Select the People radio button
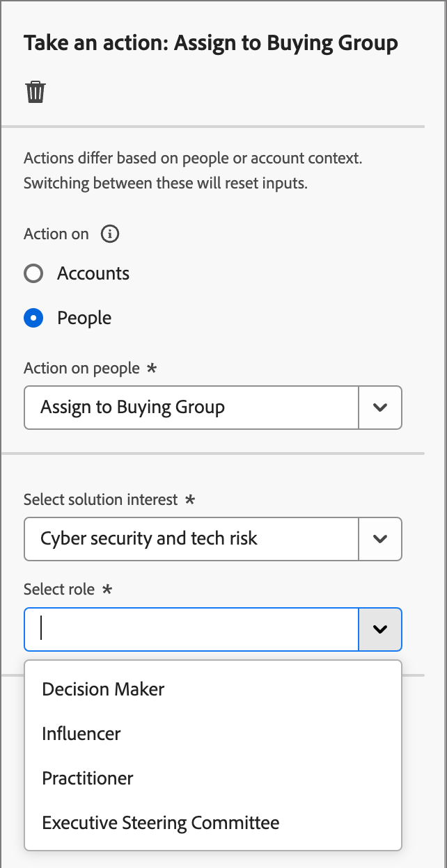Viewport: 447px width, 868px height. (33, 318)
